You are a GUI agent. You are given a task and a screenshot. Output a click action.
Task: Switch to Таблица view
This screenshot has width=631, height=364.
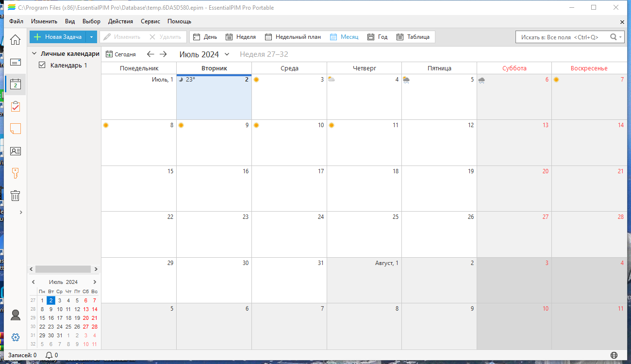click(x=413, y=37)
